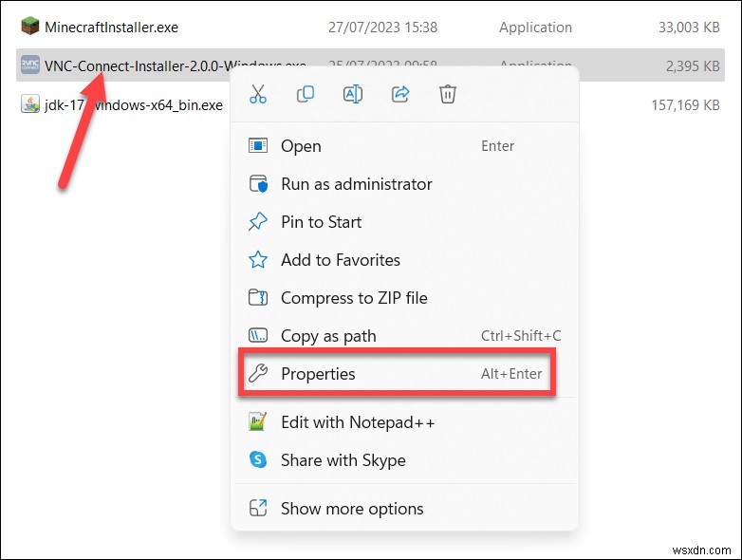Select Edit with Notepad++
Screen dimensions: 742x560
pyautogui.click(x=404, y=421)
